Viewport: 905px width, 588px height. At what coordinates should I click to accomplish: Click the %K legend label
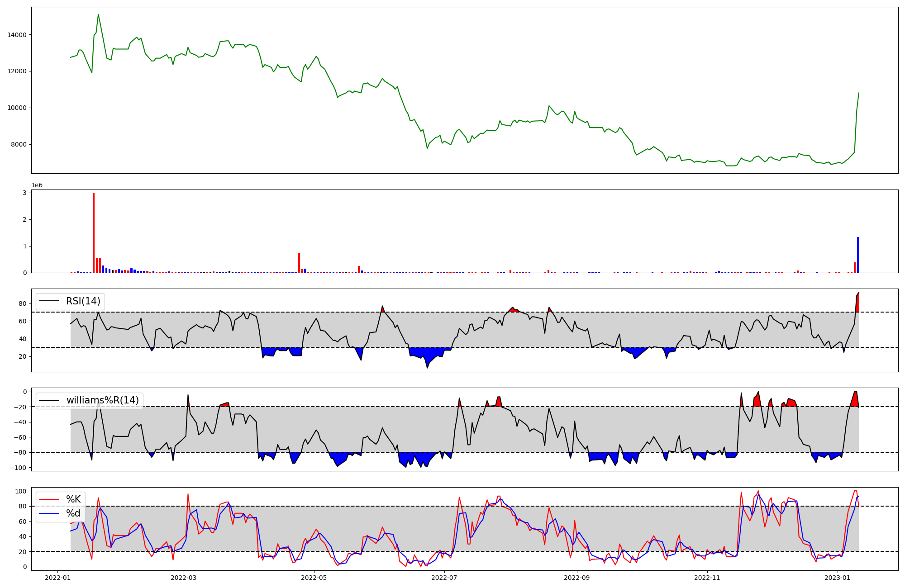(x=73, y=499)
